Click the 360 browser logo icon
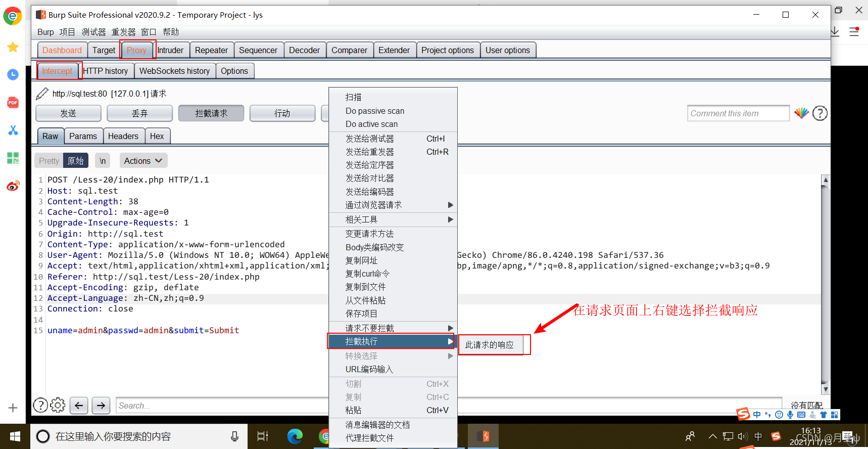Image resolution: width=868 pixels, height=449 pixels. click(x=13, y=16)
